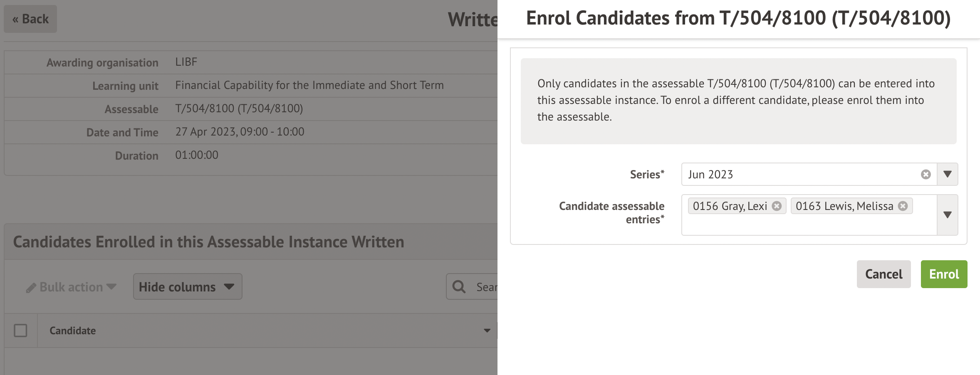Image resolution: width=980 pixels, height=375 pixels.
Task: Remove 0156 Gray, Lexi from entries
Action: [777, 206]
